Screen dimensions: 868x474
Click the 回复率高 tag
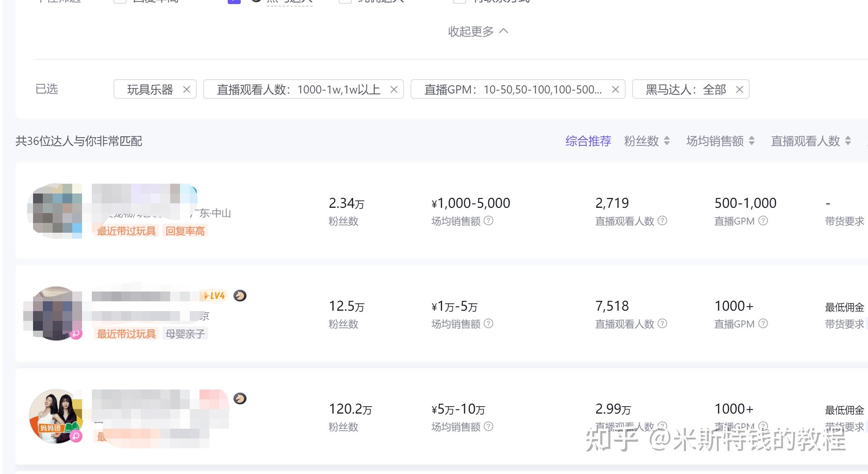[x=185, y=231]
